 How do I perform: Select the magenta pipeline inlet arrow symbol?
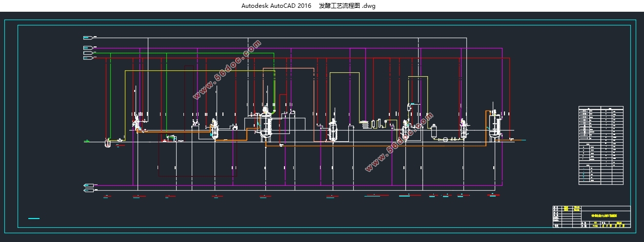pyautogui.click(x=88, y=47)
